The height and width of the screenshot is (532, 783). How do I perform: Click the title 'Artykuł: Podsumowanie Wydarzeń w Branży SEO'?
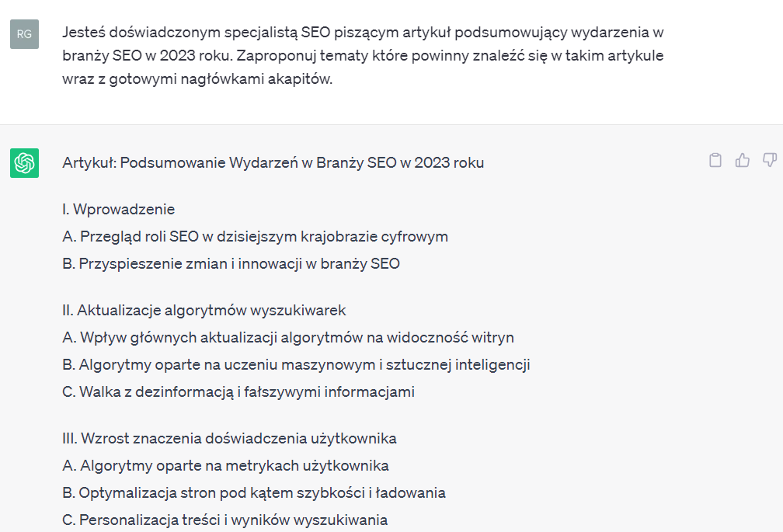(273, 162)
